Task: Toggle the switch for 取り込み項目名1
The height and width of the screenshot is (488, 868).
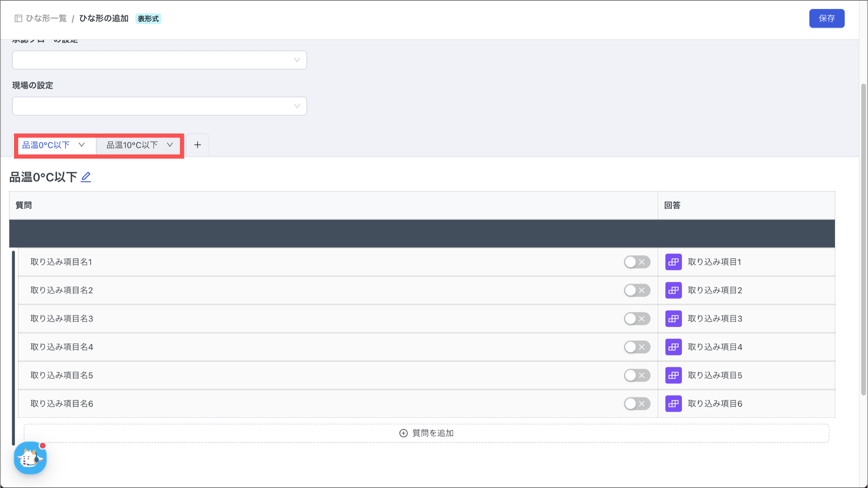Action: click(637, 262)
